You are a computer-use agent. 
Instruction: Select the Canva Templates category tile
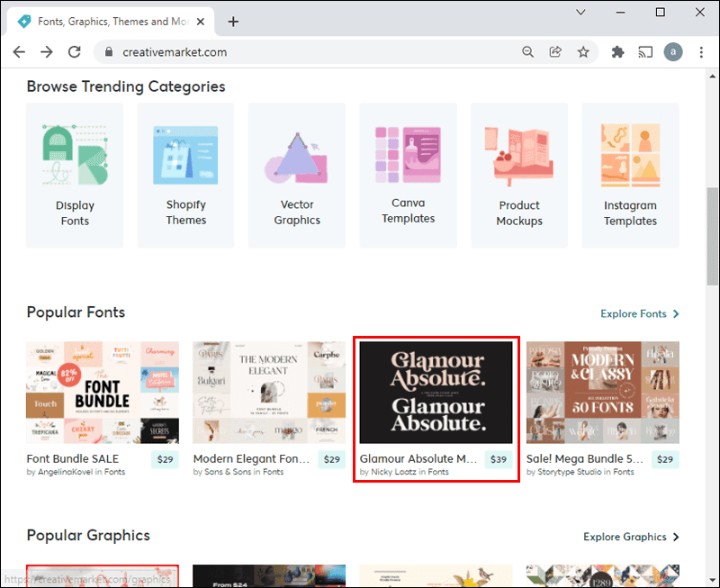point(408,174)
